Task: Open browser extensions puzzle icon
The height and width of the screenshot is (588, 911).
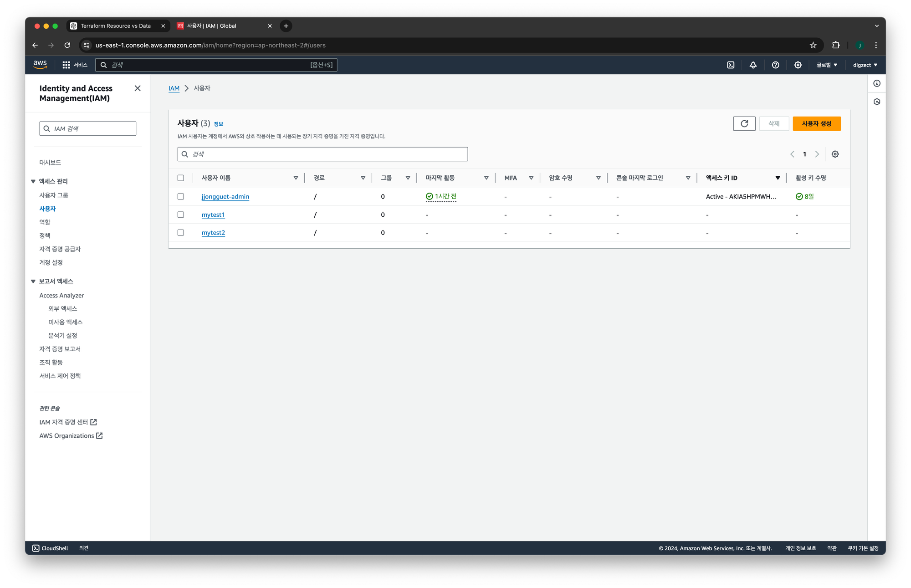Action: pyautogui.click(x=835, y=45)
